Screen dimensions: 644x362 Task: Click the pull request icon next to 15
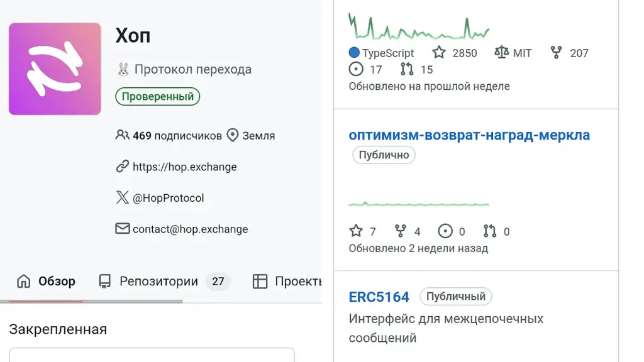[407, 69]
